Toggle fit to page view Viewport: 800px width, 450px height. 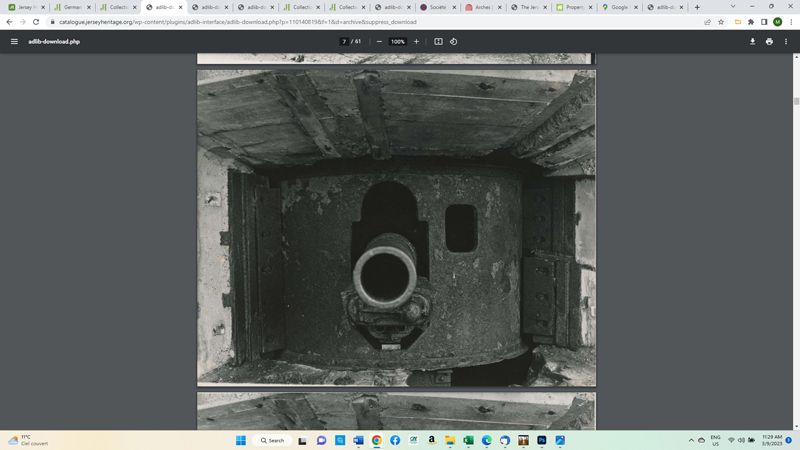click(x=438, y=42)
